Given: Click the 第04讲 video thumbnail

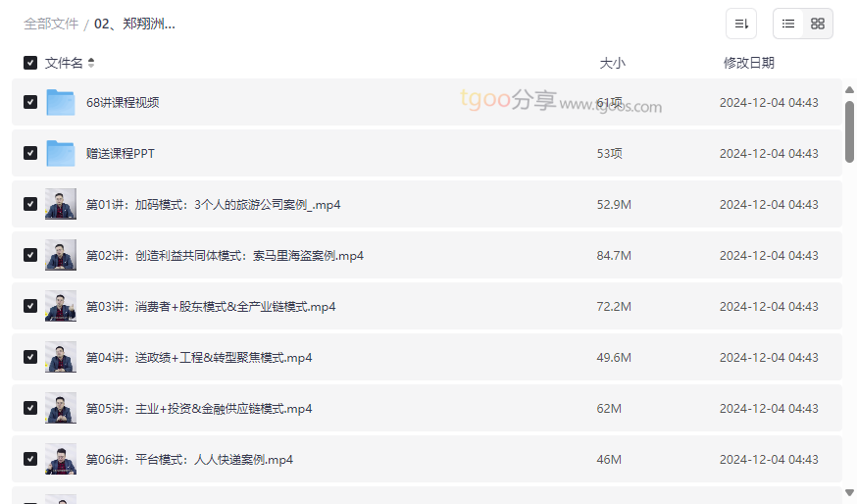Looking at the screenshot, I should [x=60, y=357].
